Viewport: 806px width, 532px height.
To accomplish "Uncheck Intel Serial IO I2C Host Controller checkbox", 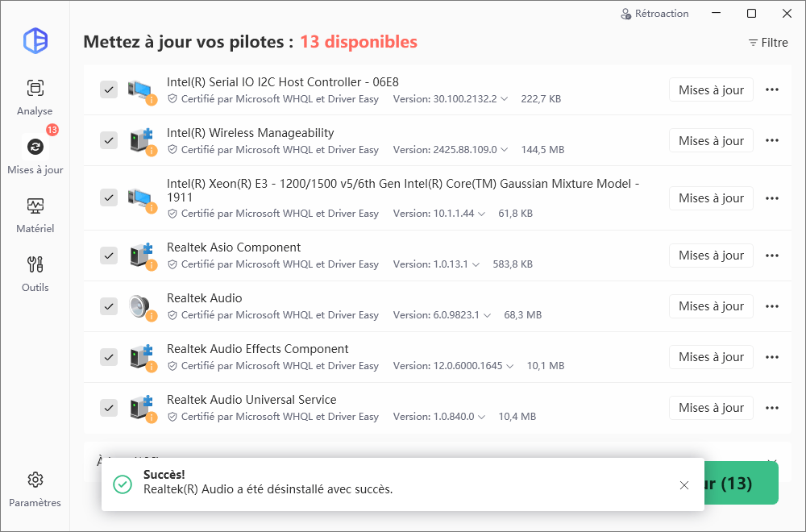I will pyautogui.click(x=109, y=89).
